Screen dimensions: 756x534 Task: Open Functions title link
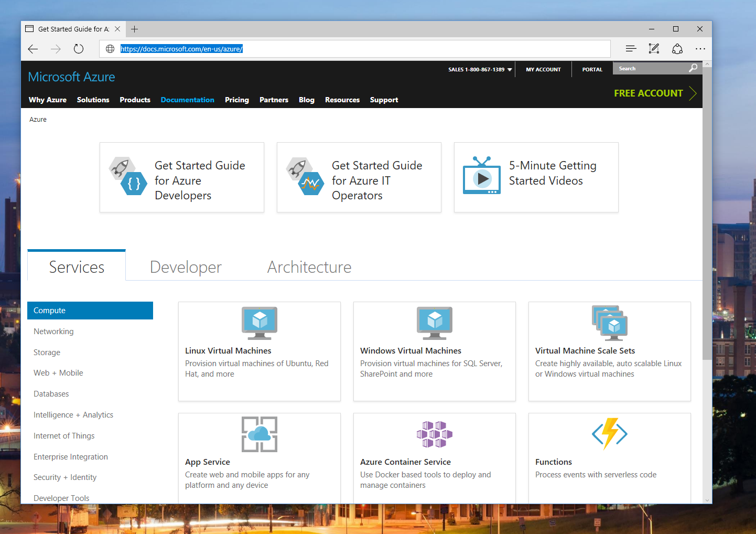pyautogui.click(x=554, y=462)
